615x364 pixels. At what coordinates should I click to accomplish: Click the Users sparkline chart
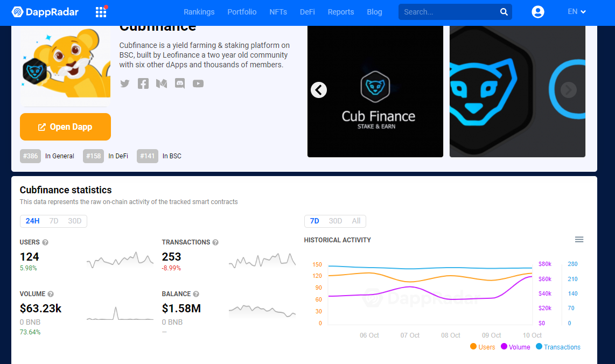[x=120, y=260]
